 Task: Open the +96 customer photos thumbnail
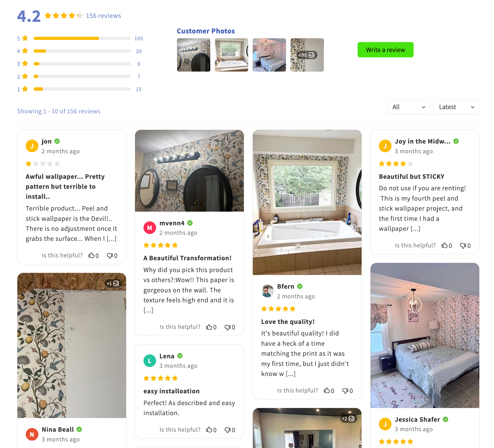(307, 55)
